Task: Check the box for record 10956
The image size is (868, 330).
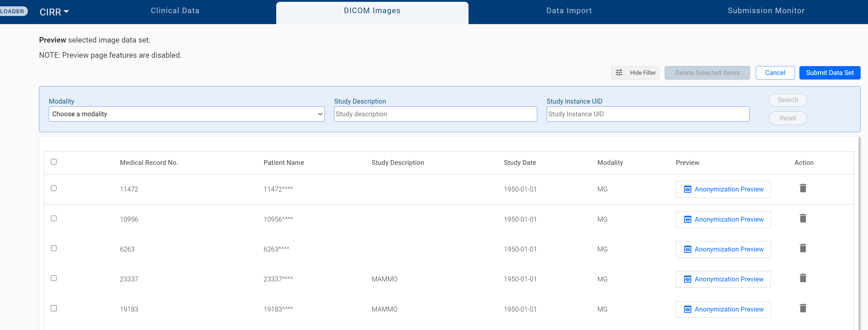Action: coord(54,218)
